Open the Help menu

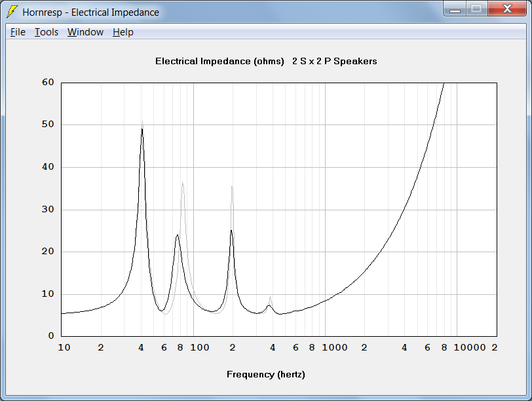(123, 32)
